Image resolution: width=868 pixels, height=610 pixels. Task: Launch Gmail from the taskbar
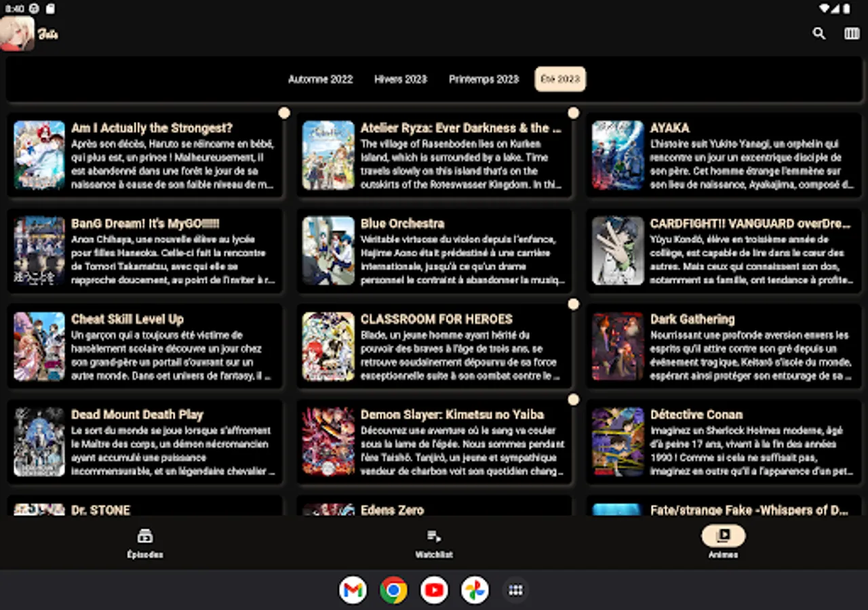[x=353, y=590]
